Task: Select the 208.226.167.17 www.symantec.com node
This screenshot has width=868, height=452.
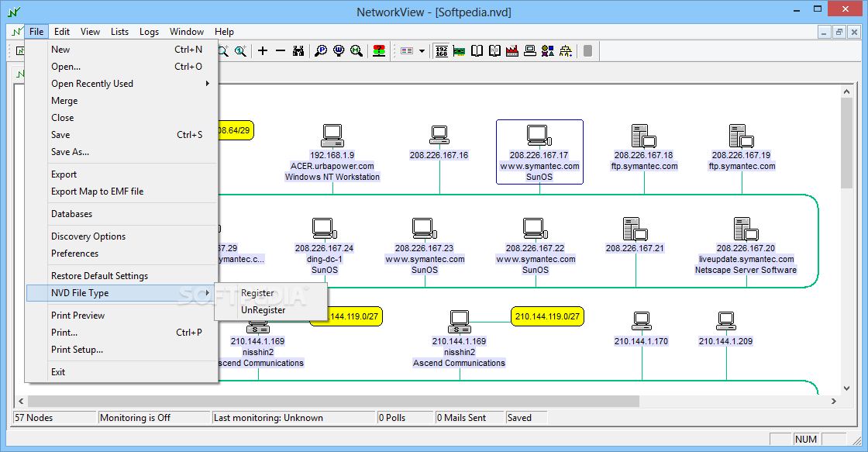Action: pyautogui.click(x=539, y=152)
